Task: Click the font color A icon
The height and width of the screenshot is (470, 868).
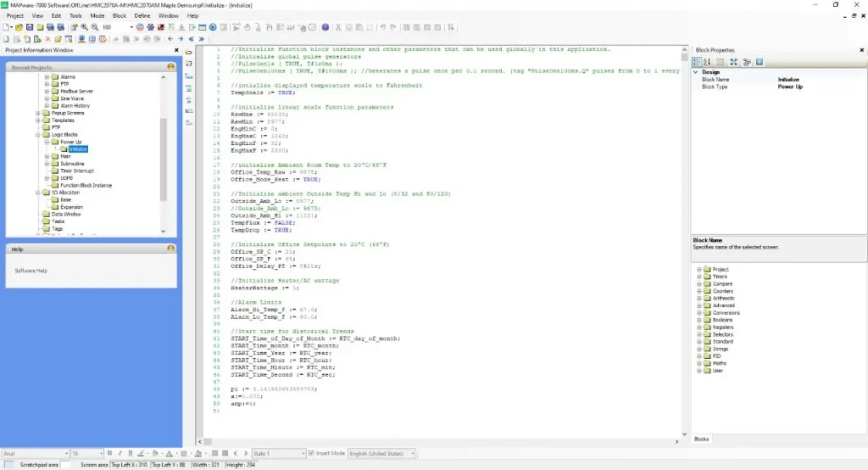Action: [x=170, y=453]
